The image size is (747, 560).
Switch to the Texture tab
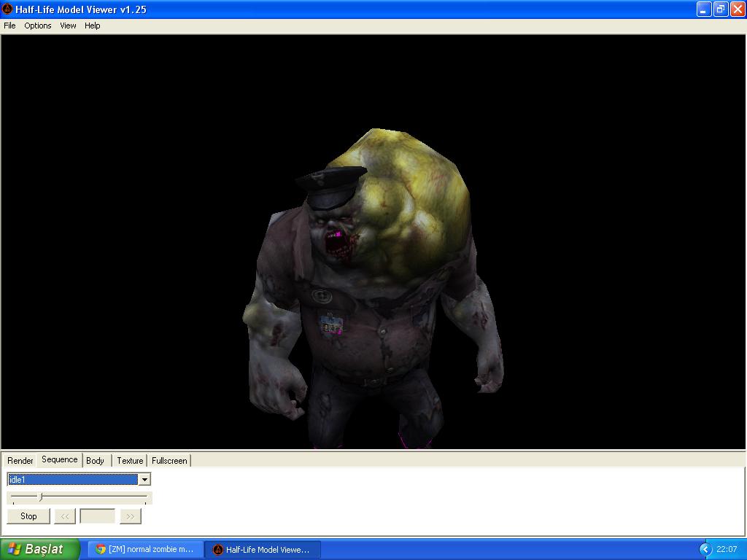pos(130,461)
